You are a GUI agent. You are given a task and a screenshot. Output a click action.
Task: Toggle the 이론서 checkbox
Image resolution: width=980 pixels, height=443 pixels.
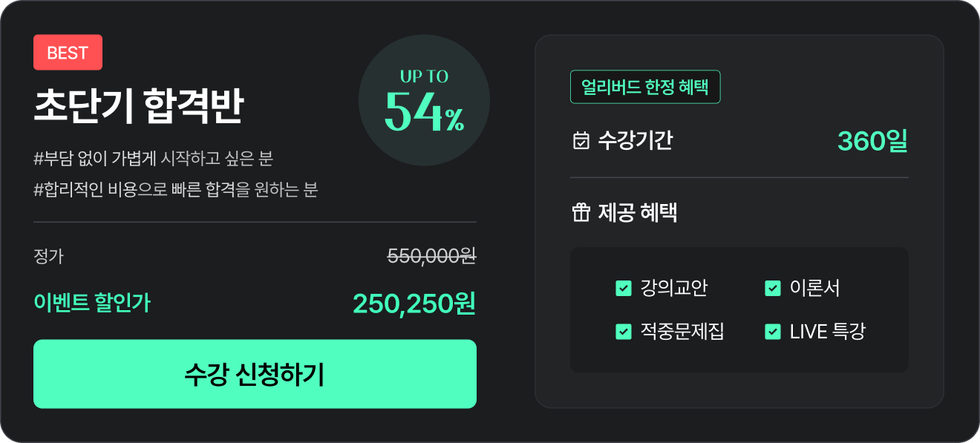(772, 288)
